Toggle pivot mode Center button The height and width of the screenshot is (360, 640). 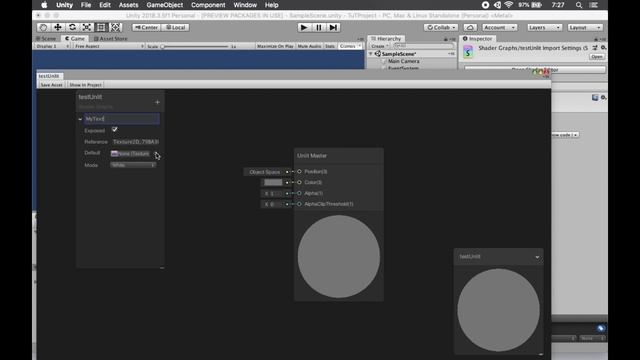146,27
